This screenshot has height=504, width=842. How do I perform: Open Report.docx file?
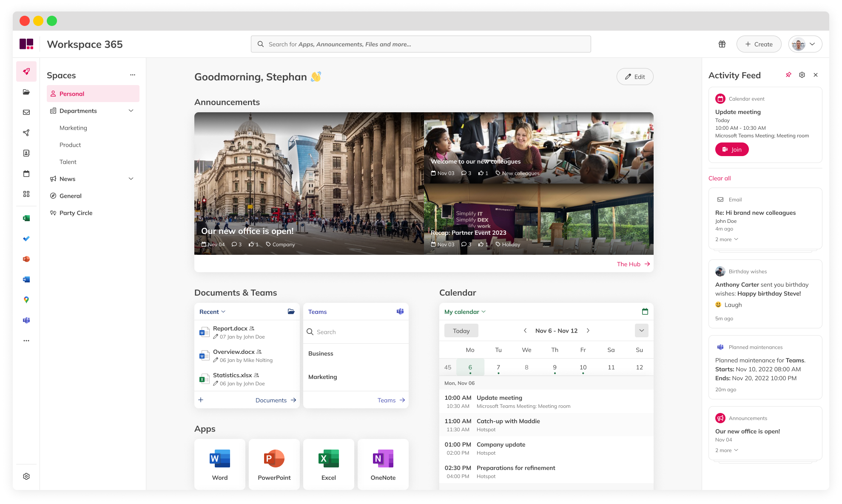(x=247, y=332)
